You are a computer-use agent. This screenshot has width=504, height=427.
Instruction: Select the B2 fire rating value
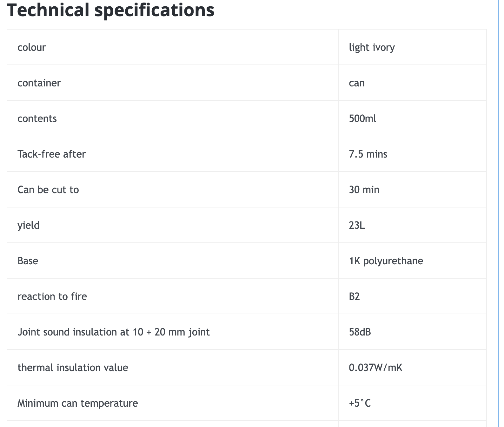pos(354,297)
